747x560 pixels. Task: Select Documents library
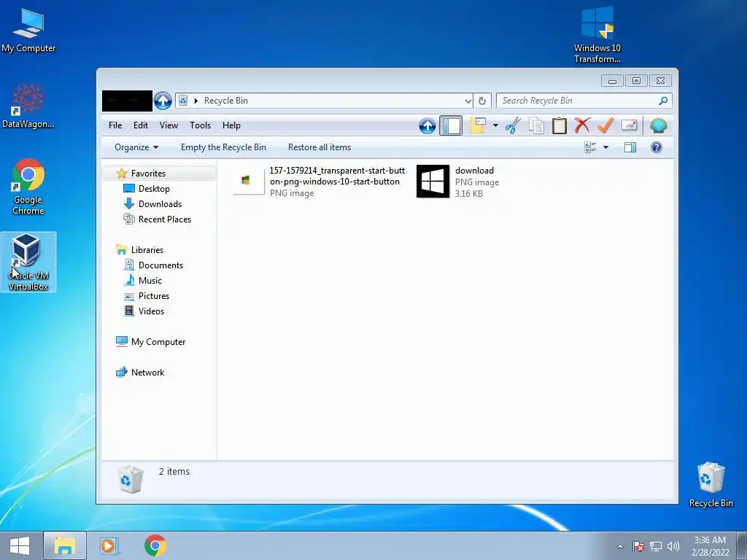160,265
